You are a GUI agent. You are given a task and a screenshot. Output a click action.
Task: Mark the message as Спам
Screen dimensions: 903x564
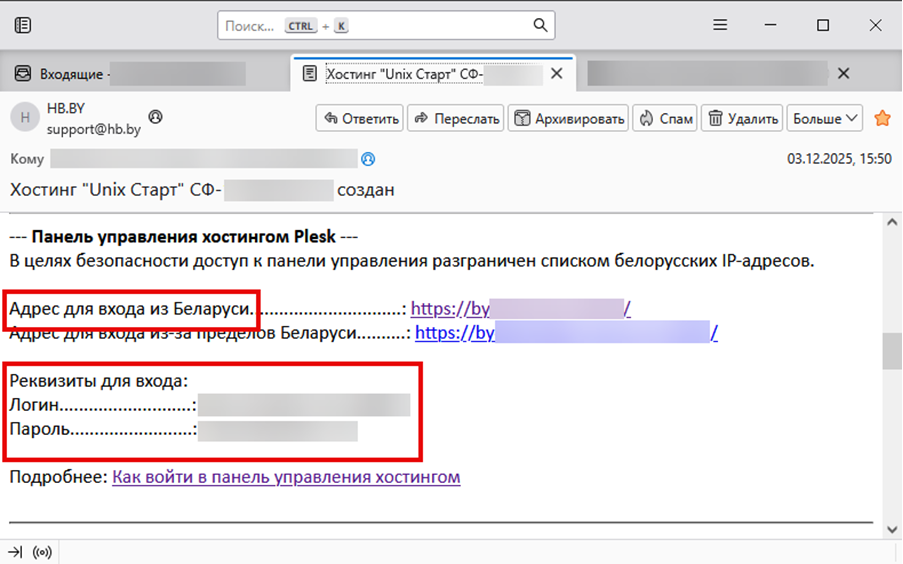(x=666, y=118)
